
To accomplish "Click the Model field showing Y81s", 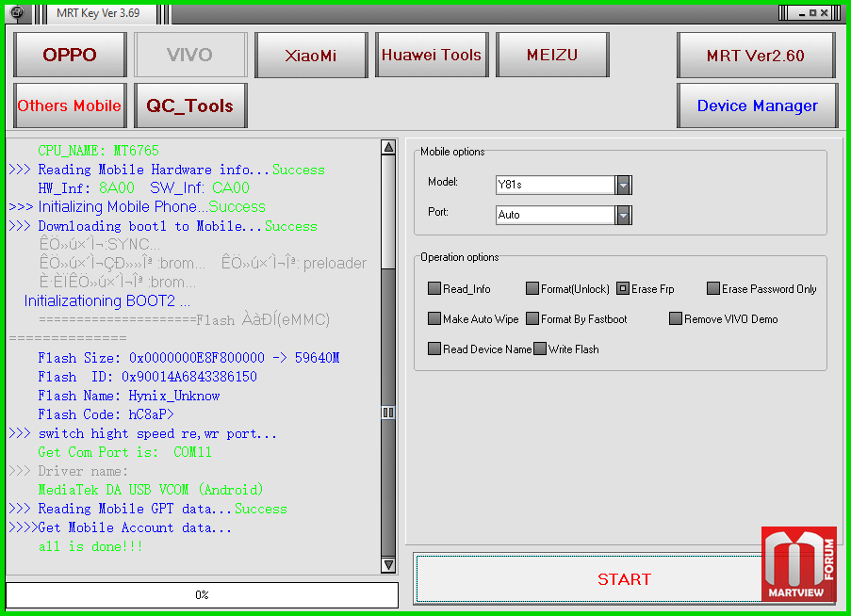I will [555, 185].
